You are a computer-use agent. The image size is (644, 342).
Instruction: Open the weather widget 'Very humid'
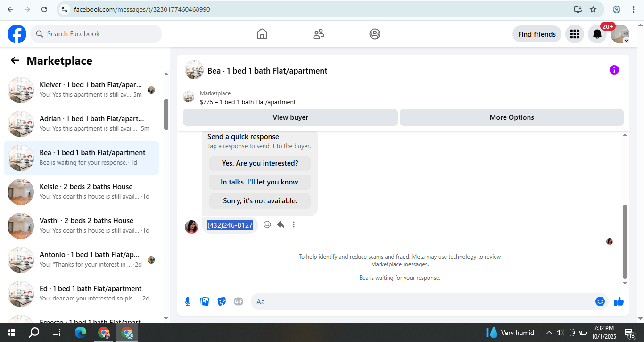click(511, 333)
